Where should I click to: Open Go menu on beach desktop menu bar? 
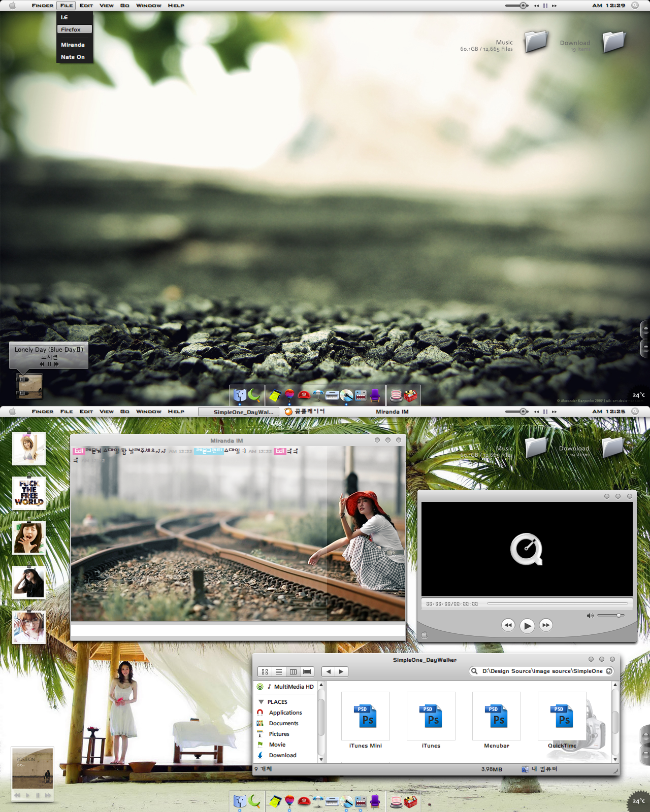point(125,412)
